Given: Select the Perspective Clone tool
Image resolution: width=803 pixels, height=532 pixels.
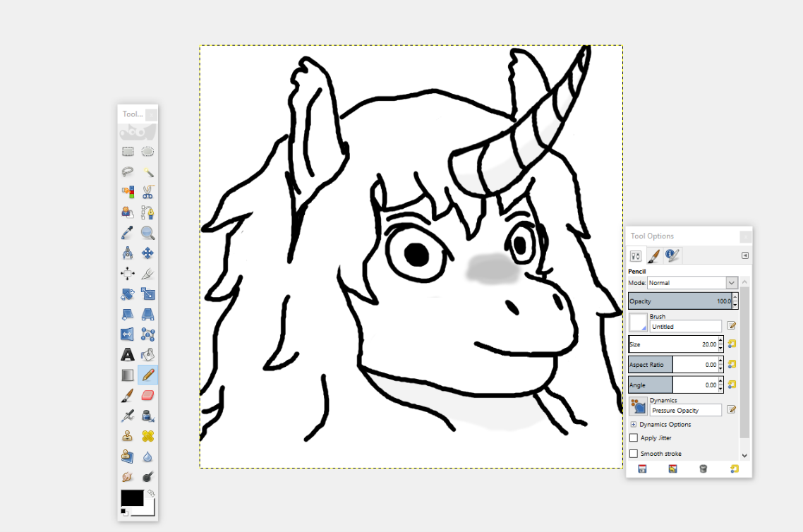Looking at the screenshot, I should [128, 457].
